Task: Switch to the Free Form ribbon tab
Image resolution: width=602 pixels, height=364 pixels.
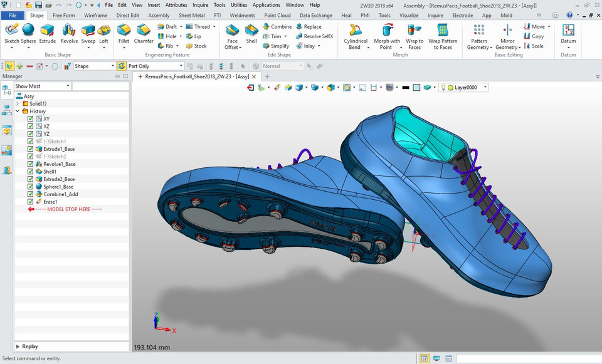Action: (x=63, y=15)
